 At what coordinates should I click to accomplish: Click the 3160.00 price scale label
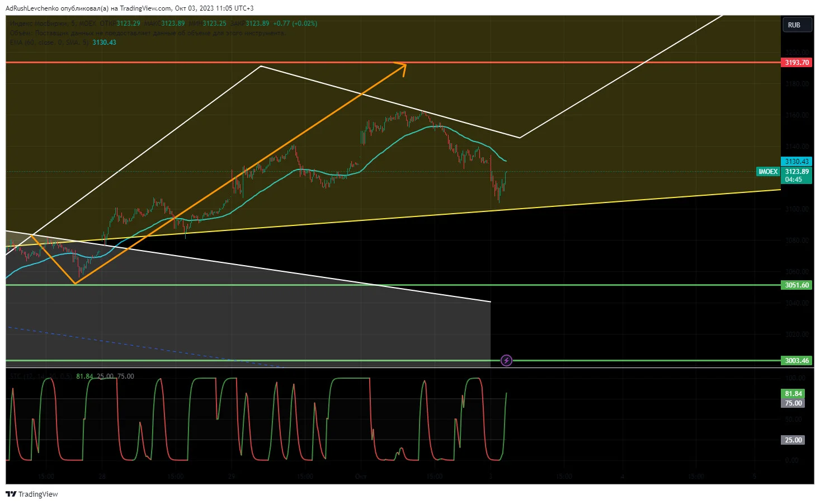point(797,115)
